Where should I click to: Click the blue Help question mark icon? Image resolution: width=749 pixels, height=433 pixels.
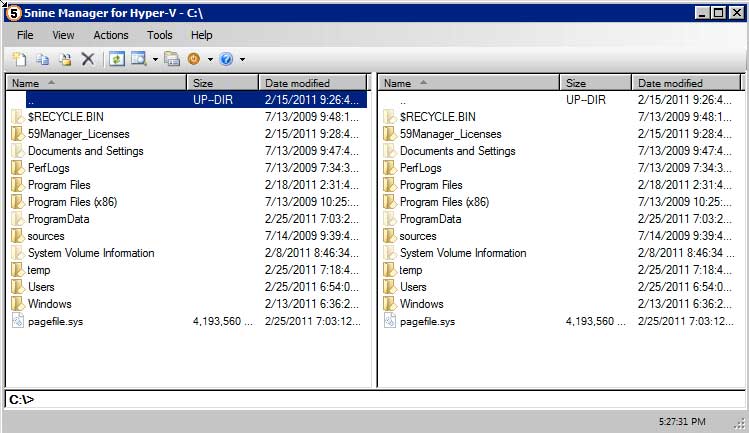pos(226,59)
